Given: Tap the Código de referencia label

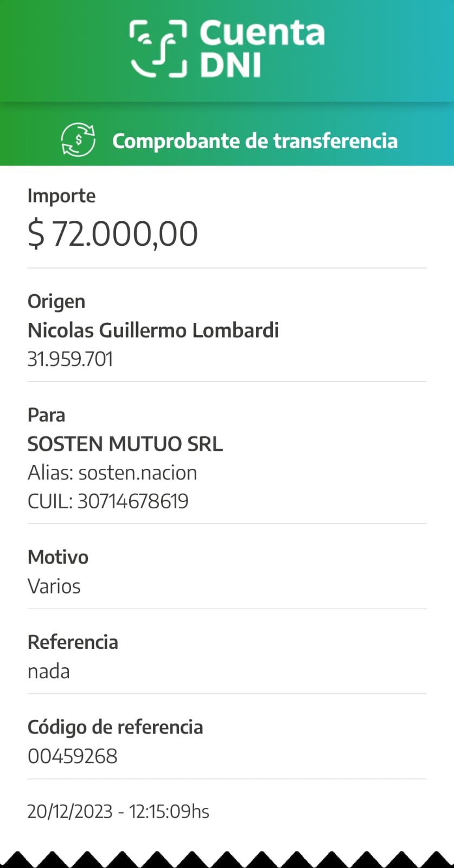Looking at the screenshot, I should [115, 727].
